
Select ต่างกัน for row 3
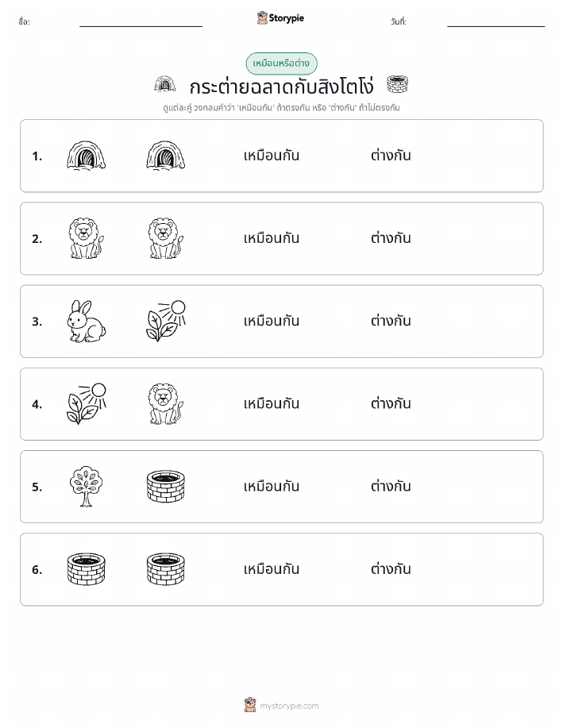click(391, 321)
